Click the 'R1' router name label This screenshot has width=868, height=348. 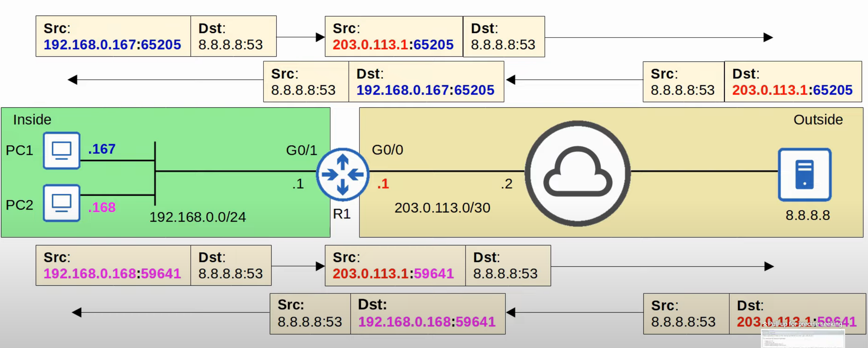(x=342, y=214)
